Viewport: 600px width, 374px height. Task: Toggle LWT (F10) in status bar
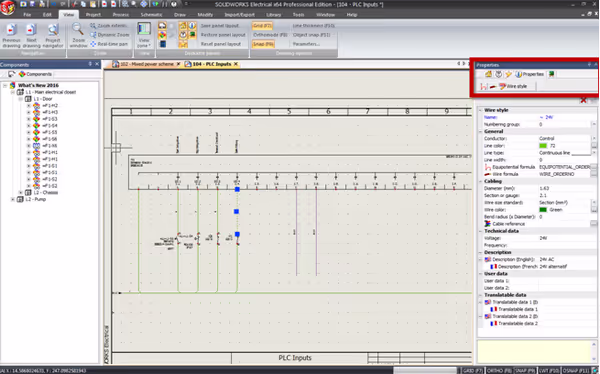click(549, 371)
